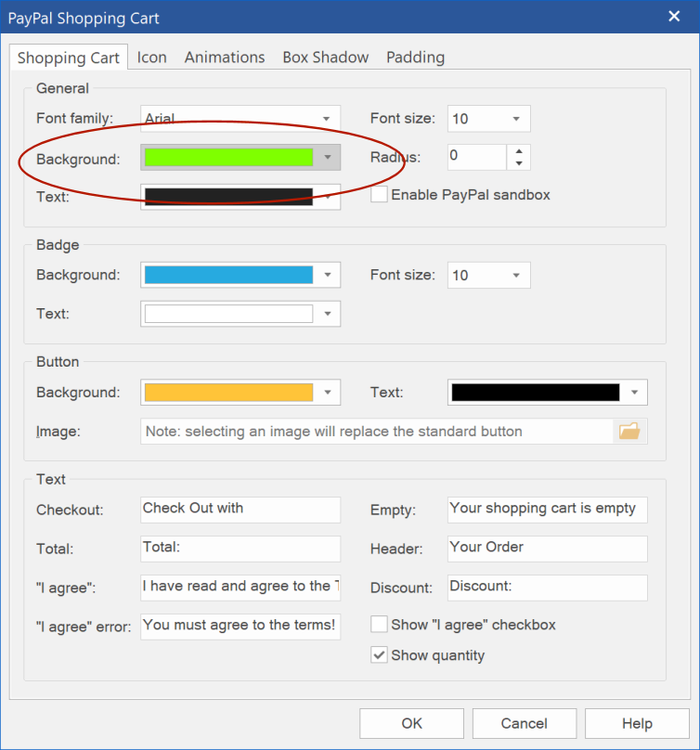Open Help for this dialog
This screenshot has height=750, width=700.
pos(637,723)
